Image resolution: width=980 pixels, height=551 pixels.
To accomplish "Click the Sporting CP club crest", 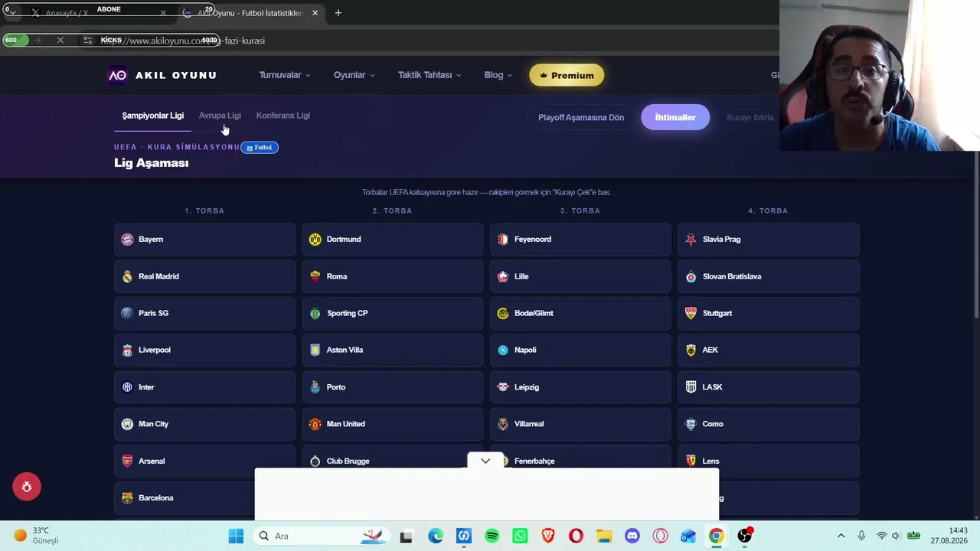I will click(x=315, y=313).
